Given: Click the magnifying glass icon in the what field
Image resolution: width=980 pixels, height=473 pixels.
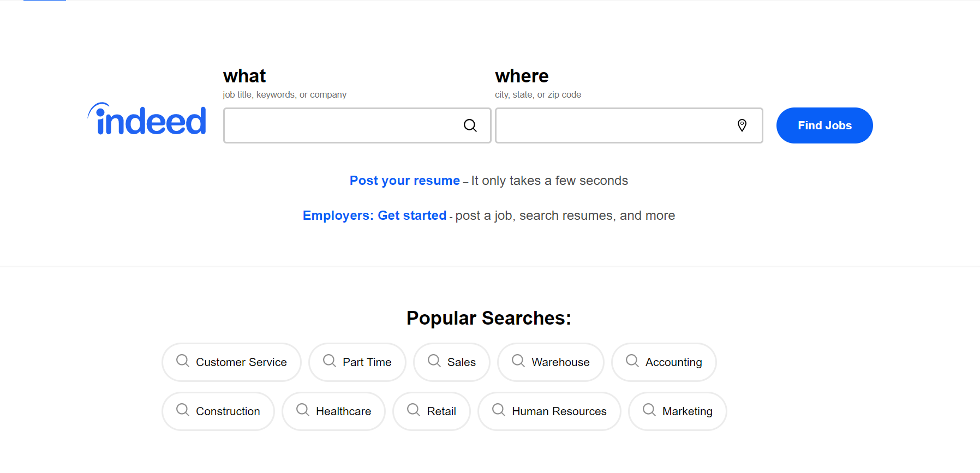Looking at the screenshot, I should [470, 125].
